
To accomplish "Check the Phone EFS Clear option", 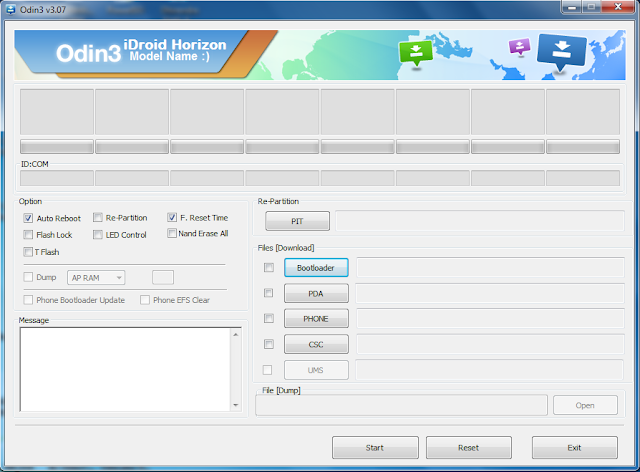I will (x=145, y=300).
